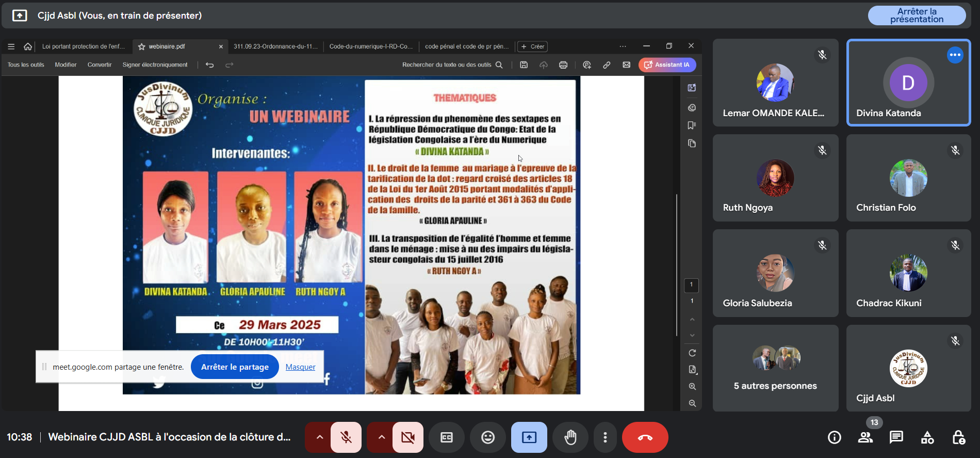980x458 pixels.
Task: Switch to the Code-du-numerique tab
Action: click(370, 46)
